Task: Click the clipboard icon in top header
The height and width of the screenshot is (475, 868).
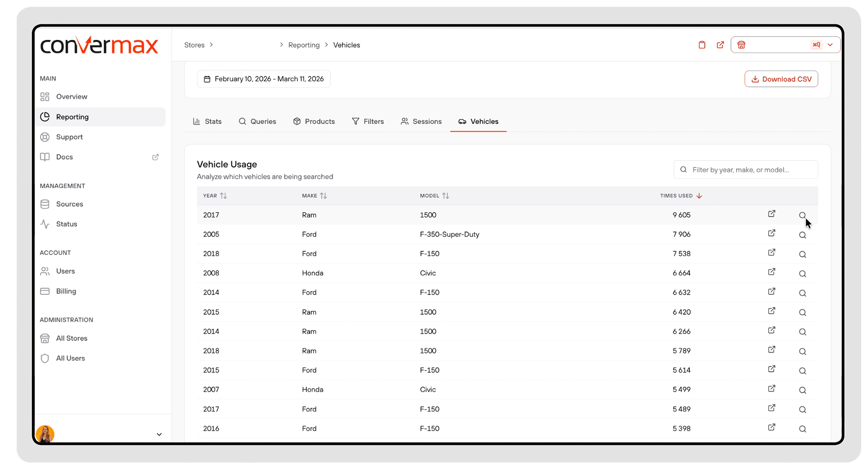Action: [702, 45]
